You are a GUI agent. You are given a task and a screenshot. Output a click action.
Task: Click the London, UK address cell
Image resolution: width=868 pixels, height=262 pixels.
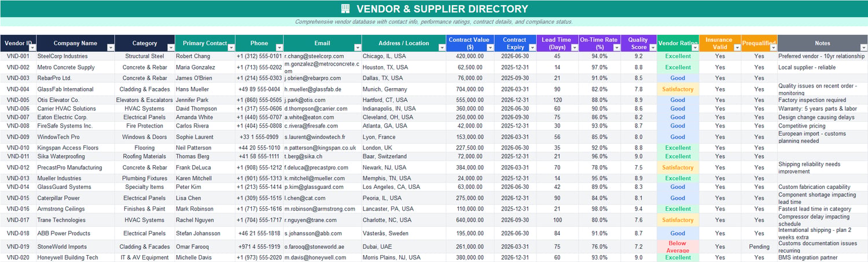pos(404,148)
